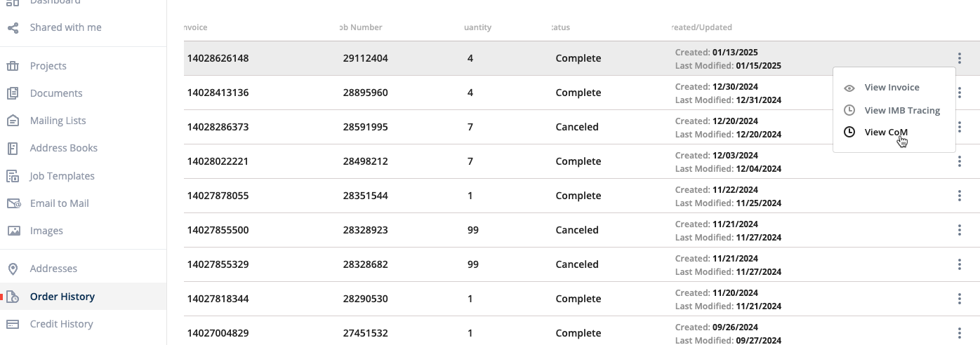Open actions menu for invoice 14028626148
Viewport: 980px width, 345px height.
click(959, 58)
